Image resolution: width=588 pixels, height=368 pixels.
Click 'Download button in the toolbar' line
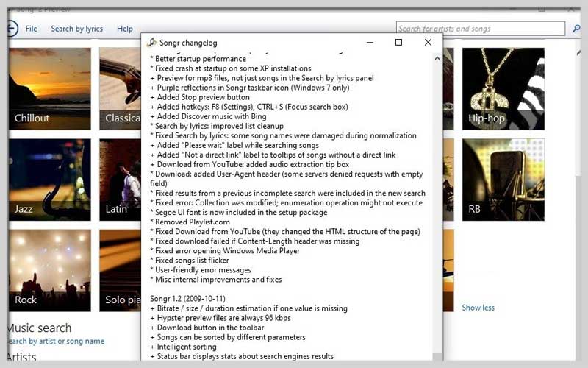point(207,328)
